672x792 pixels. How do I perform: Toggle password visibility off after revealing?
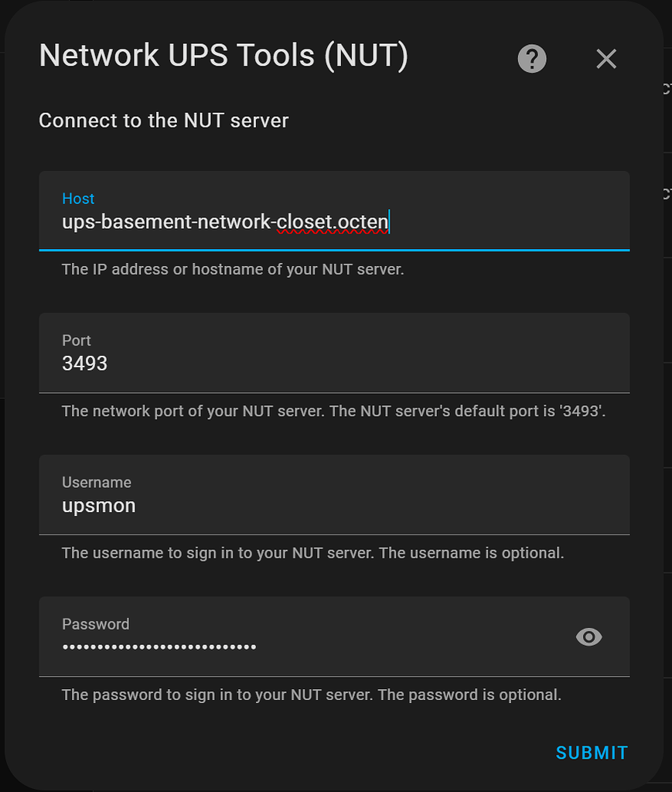click(588, 637)
